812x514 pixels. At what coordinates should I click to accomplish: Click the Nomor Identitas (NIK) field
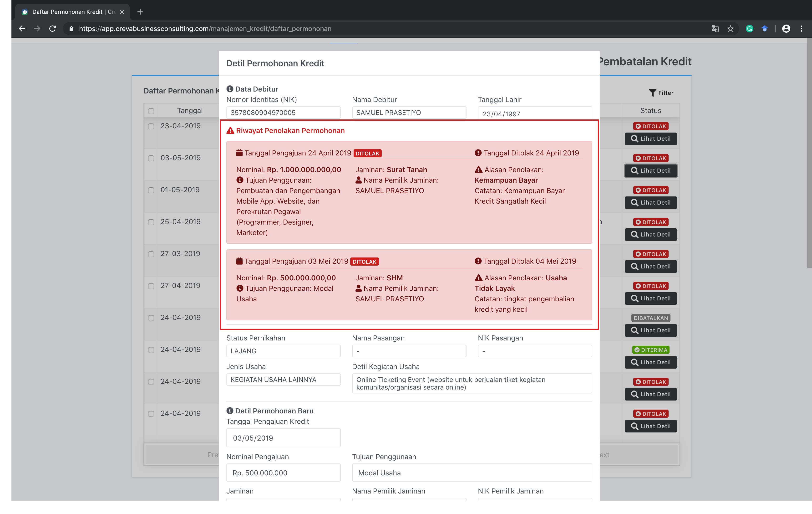click(283, 113)
